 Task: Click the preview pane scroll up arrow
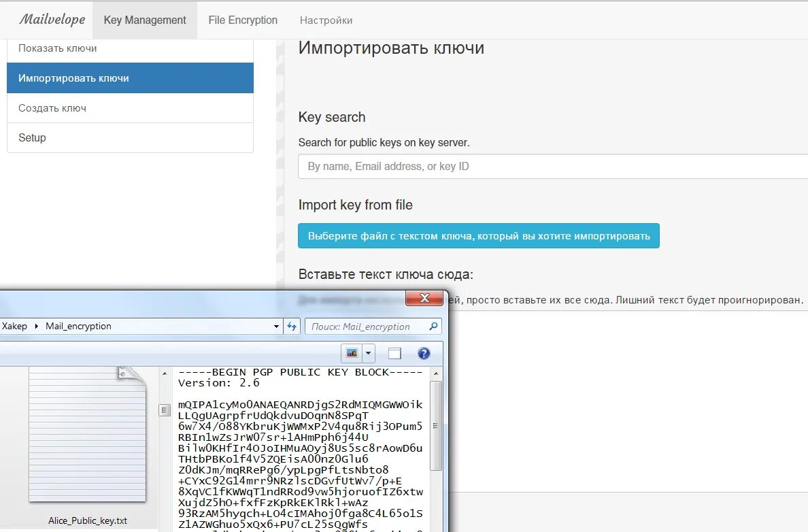[436, 373]
